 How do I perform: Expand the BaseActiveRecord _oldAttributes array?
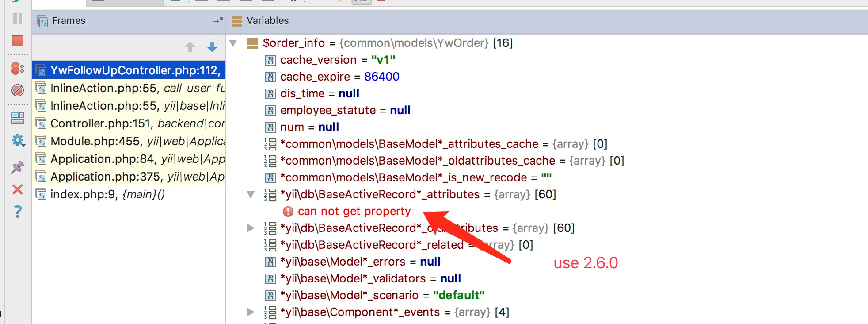[251, 228]
